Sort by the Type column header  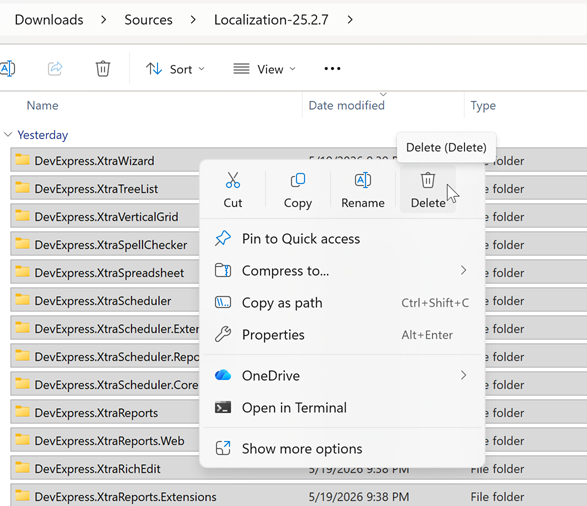(483, 106)
